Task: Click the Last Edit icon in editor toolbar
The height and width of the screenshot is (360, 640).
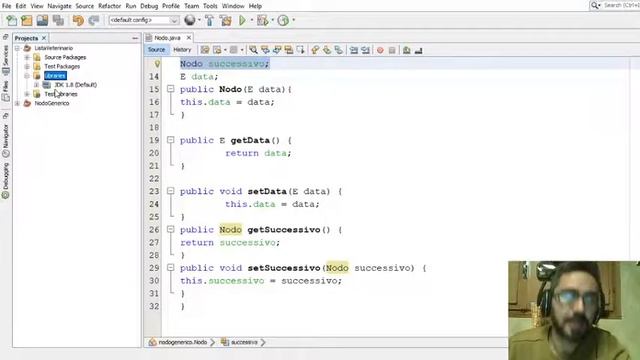Action: (x=205, y=50)
